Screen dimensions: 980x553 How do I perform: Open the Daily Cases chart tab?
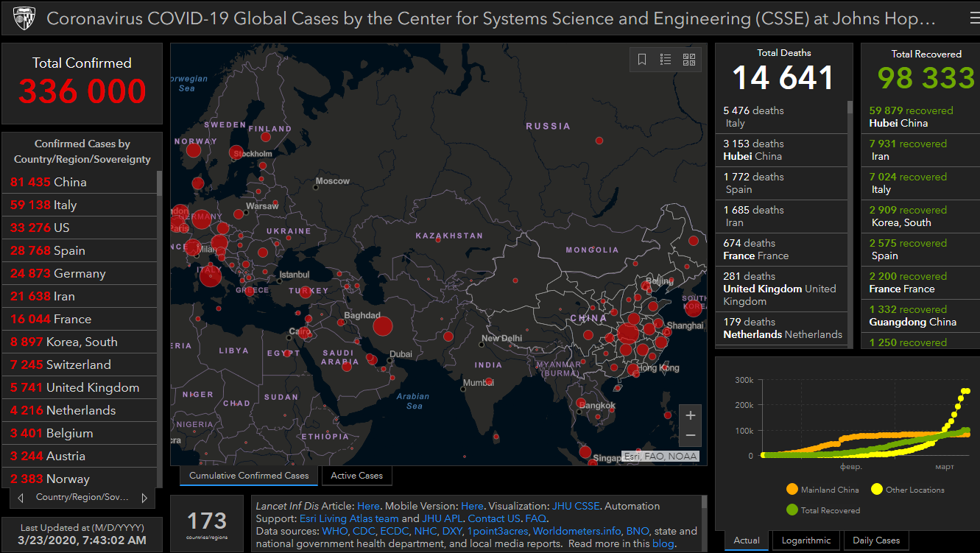click(876, 540)
